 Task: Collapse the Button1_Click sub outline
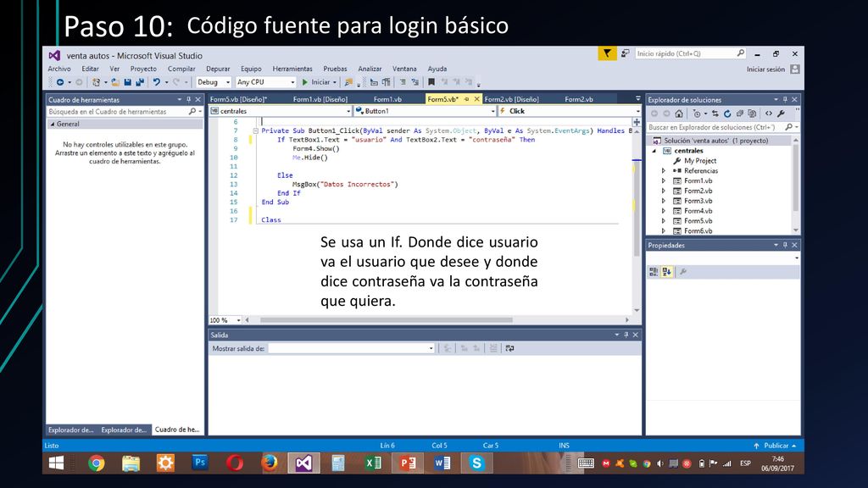(x=255, y=131)
